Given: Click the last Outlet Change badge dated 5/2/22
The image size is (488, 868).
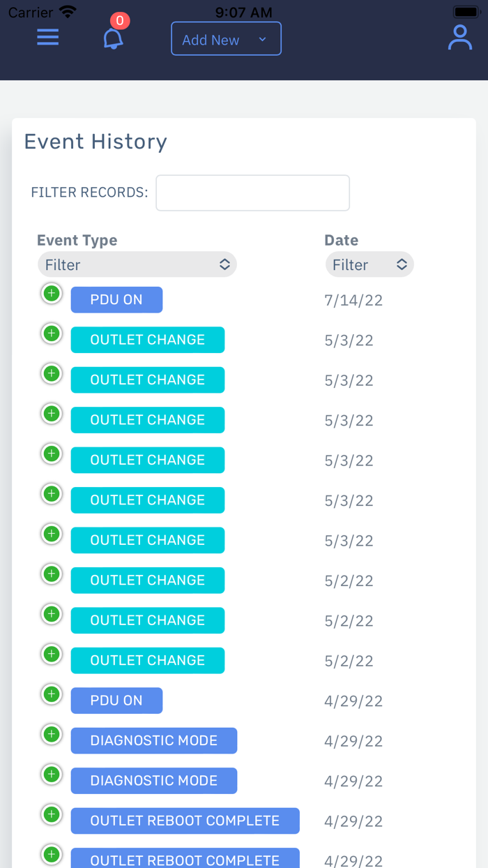Looking at the screenshot, I should 147,660.
